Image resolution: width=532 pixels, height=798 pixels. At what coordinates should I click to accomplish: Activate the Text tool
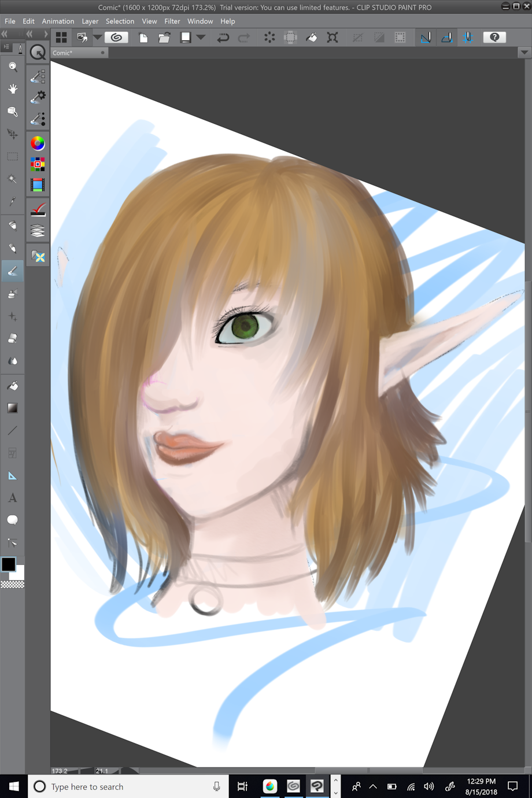pyautogui.click(x=12, y=498)
